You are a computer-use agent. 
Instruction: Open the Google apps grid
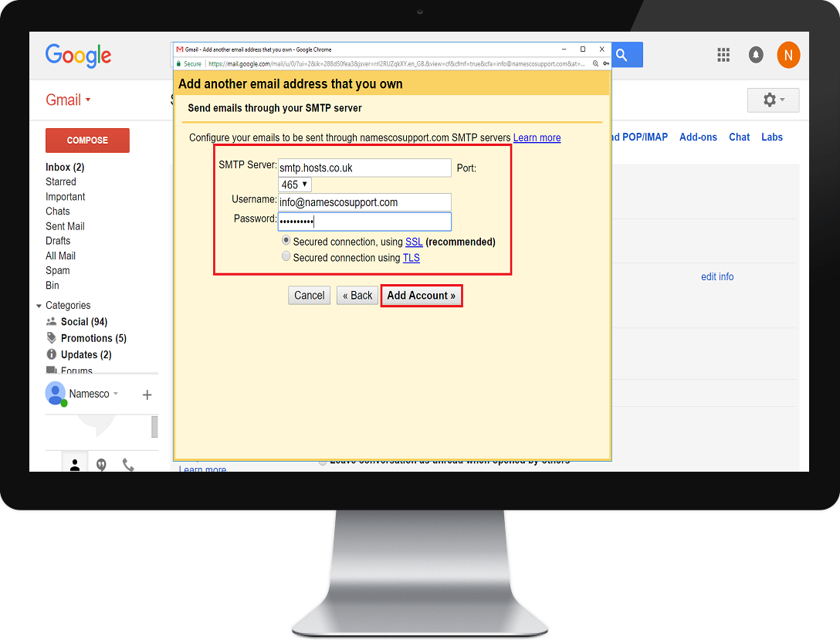point(723,55)
